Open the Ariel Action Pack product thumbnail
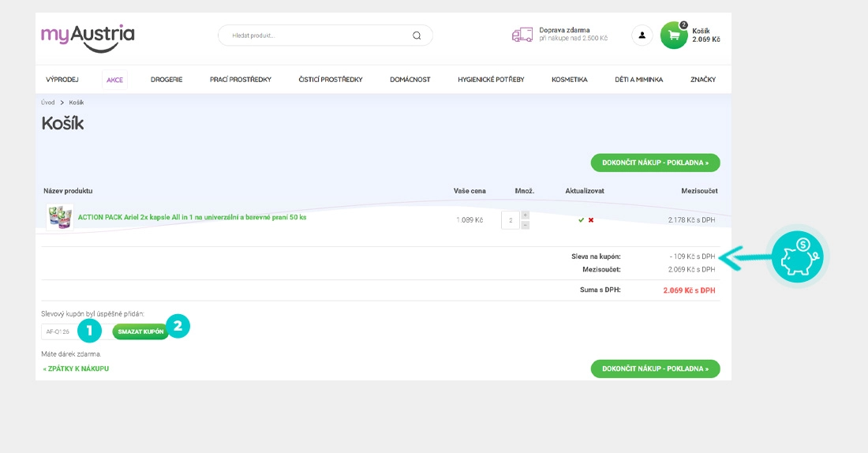Image resolution: width=868 pixels, height=453 pixels. pos(59,218)
